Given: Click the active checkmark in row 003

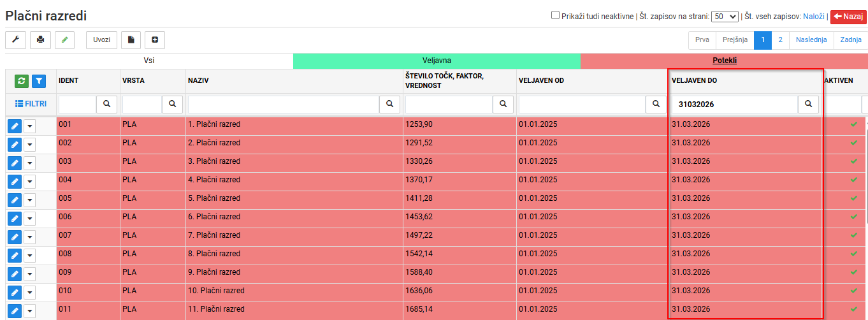Looking at the screenshot, I should click(x=854, y=161).
